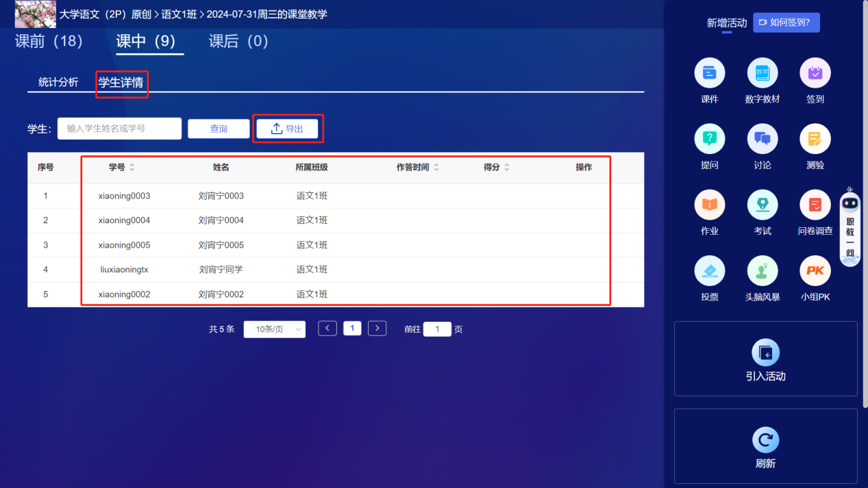Expand the 10条/页 page size dropdown
868x488 pixels.
tap(275, 329)
